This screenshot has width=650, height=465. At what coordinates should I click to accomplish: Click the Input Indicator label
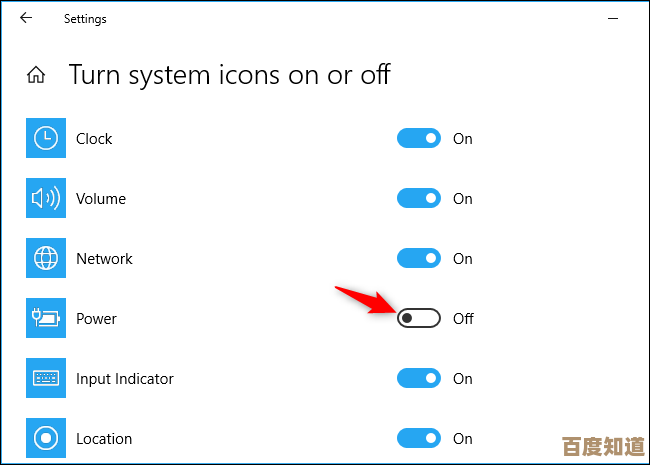click(125, 379)
